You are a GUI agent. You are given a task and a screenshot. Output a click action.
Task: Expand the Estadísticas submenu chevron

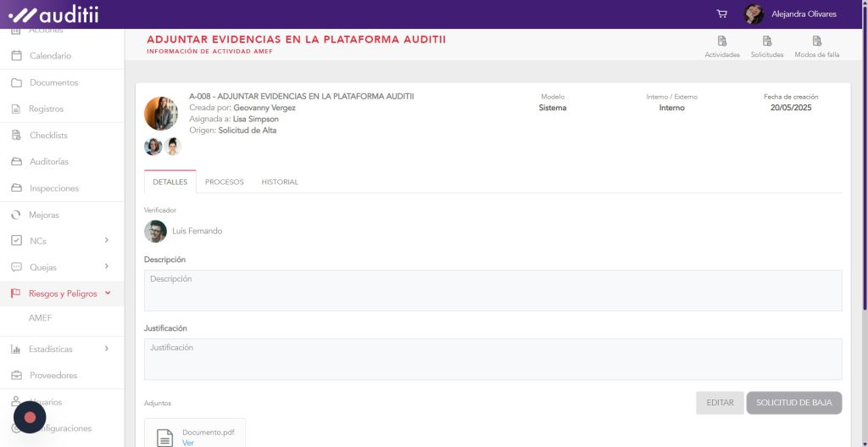pyautogui.click(x=107, y=349)
